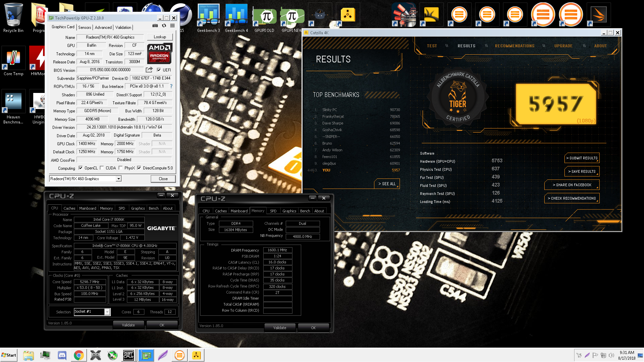The image size is (644, 362).
Task: Go to RECOMMENDATIONS section in Catzilla
Action: (514, 46)
